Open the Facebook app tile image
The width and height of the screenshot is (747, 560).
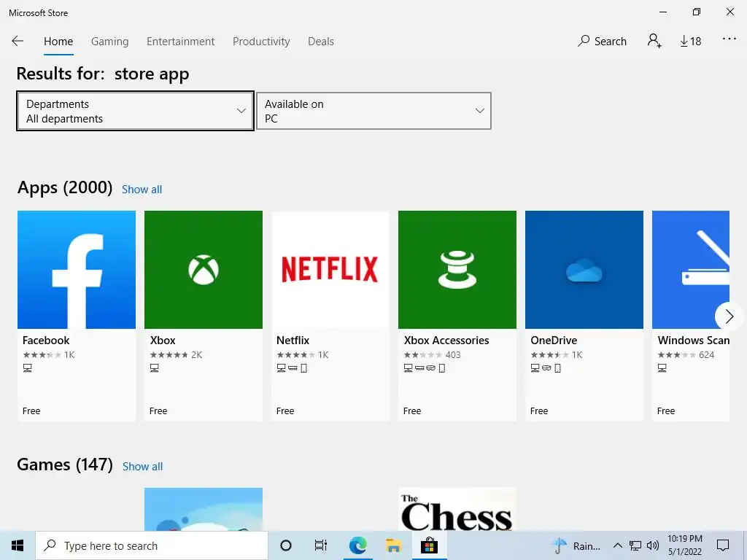pos(77,270)
